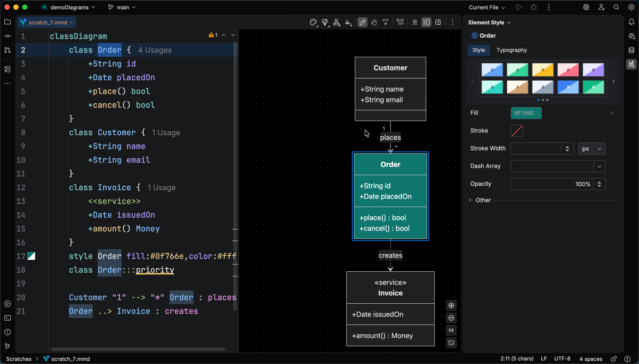
Task: Switch to editor-only view
Action: (414, 22)
